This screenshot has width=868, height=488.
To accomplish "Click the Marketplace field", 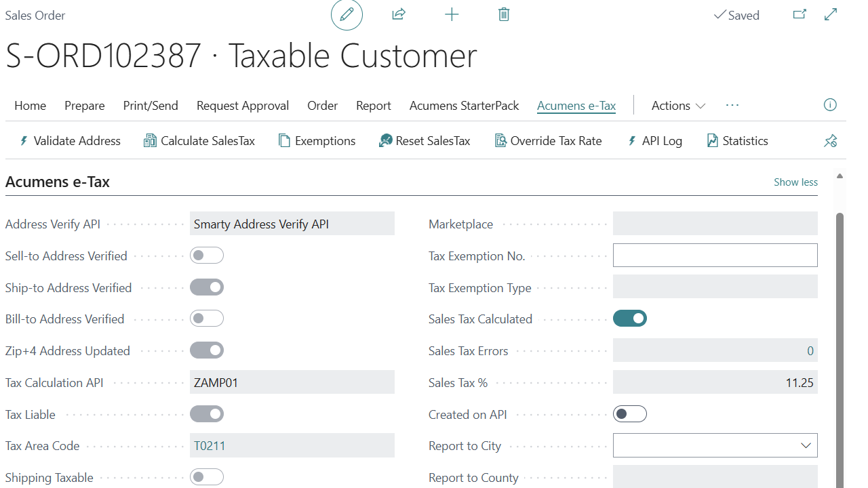I will click(715, 224).
